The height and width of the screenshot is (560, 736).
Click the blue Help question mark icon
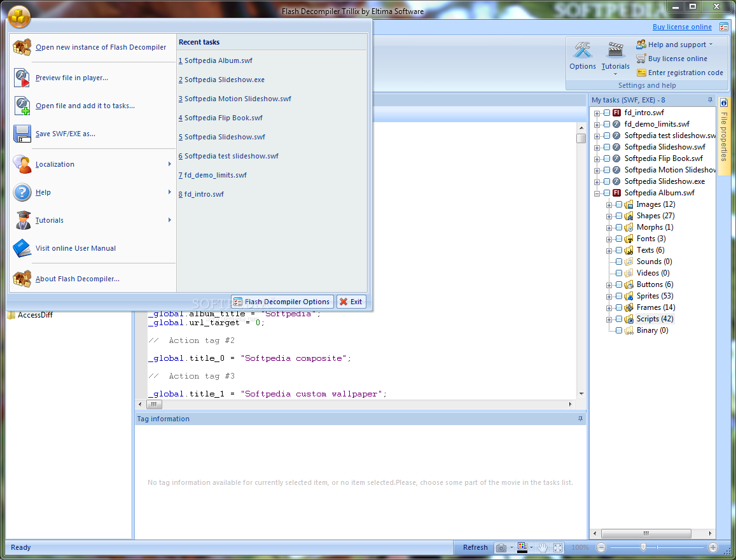click(22, 192)
